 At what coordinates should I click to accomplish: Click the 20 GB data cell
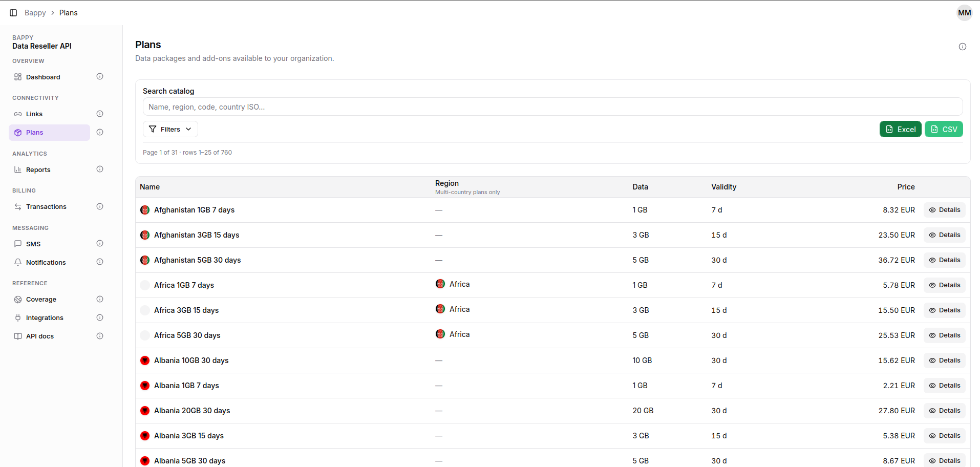pyautogui.click(x=643, y=411)
